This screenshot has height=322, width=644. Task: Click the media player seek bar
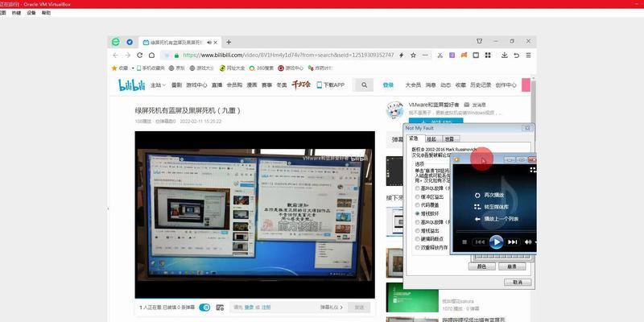click(x=496, y=231)
